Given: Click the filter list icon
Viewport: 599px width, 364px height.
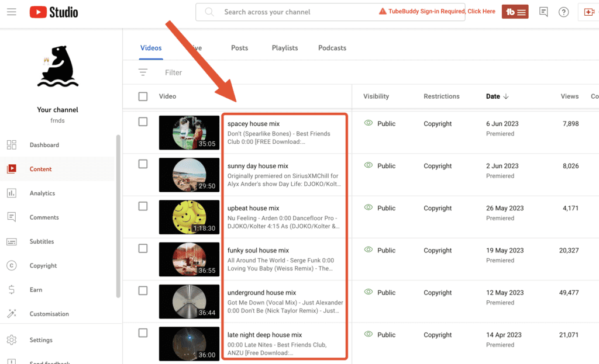Looking at the screenshot, I should click(143, 72).
